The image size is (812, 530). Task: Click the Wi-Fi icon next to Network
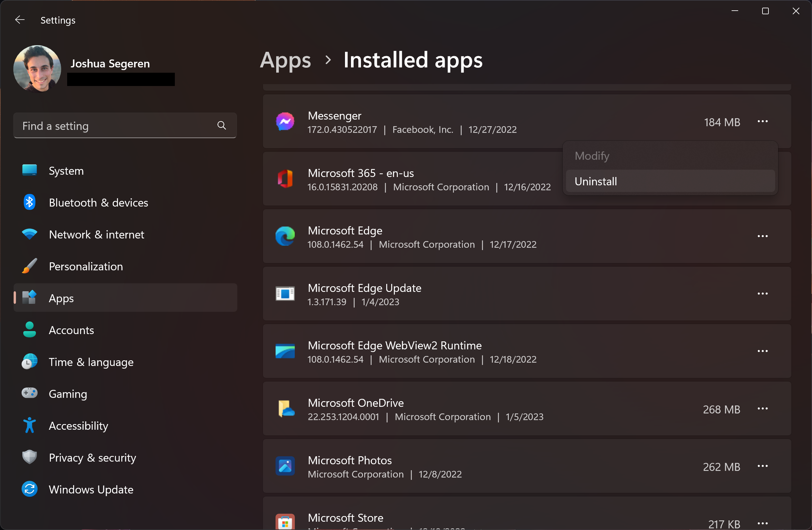click(x=29, y=234)
